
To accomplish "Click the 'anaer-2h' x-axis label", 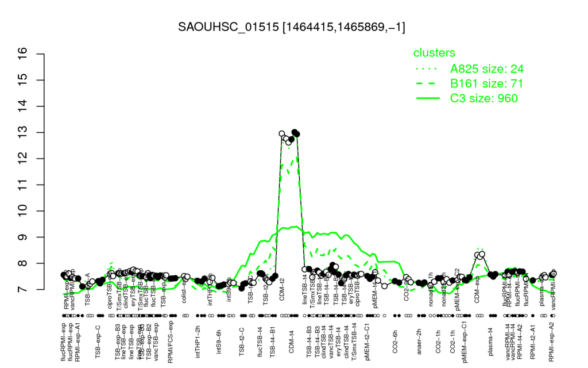I will pyautogui.click(x=419, y=342).
